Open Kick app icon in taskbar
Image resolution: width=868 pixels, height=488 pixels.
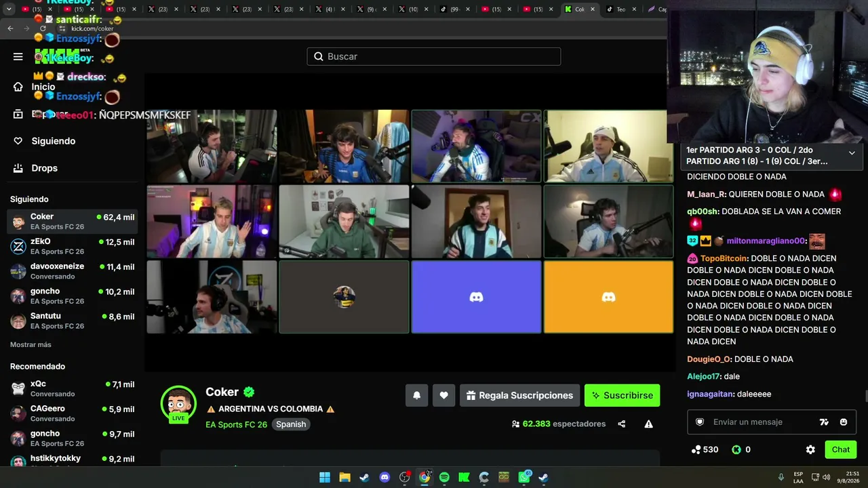(x=464, y=477)
